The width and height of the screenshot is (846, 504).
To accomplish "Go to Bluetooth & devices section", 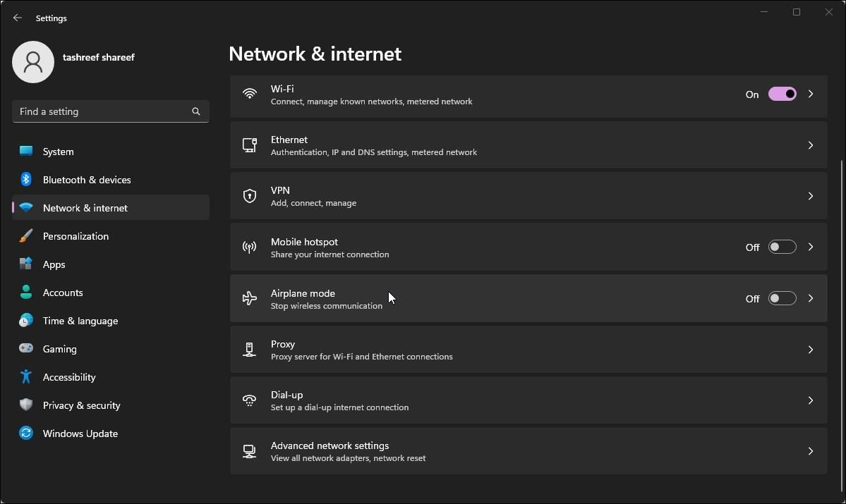I will (87, 180).
